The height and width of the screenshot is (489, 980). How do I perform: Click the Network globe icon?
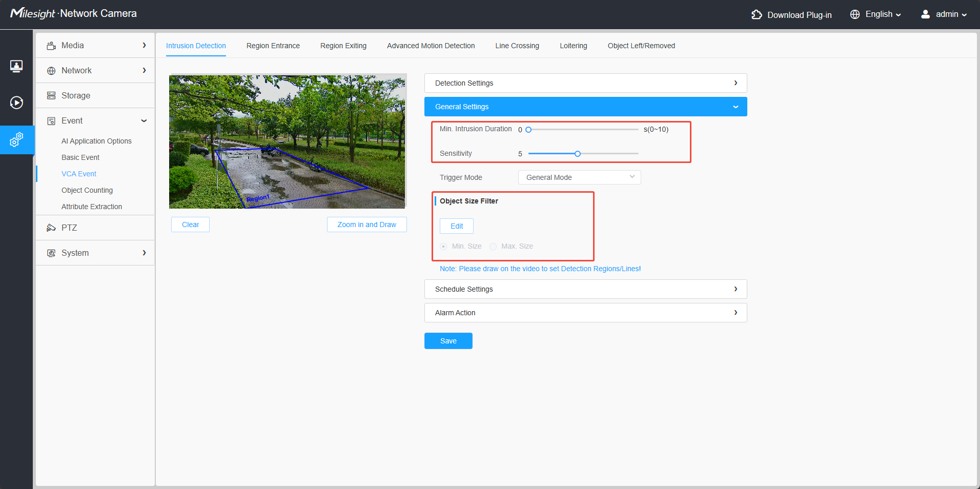click(x=51, y=71)
